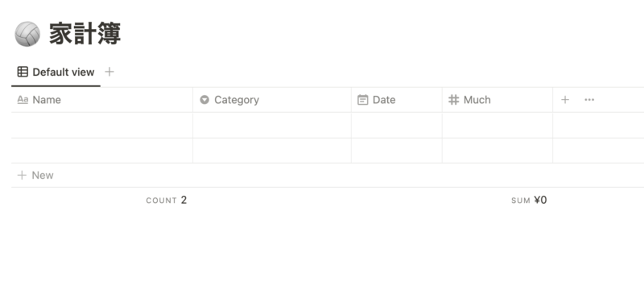Open the Date column header menu
The height and width of the screenshot is (307, 644).
point(397,100)
